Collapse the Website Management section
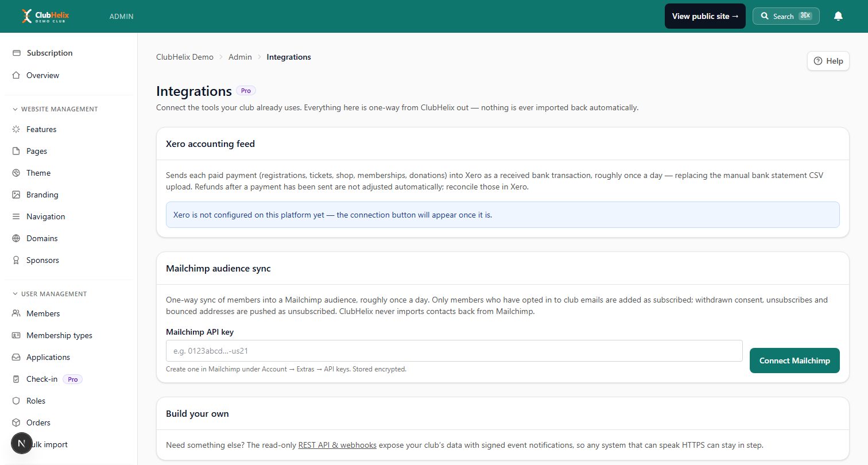 pos(55,109)
